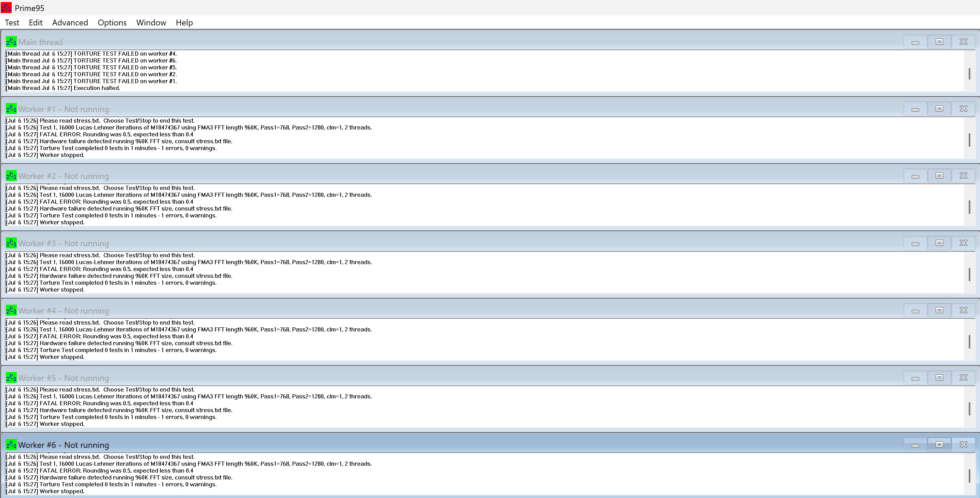Click the Worker #4 scrollbar thumb

969,342
